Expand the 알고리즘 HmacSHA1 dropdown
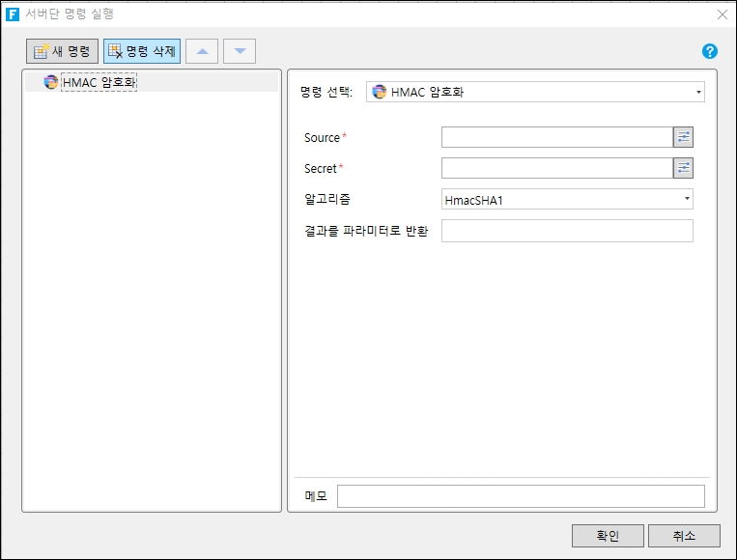737x560 pixels. click(x=567, y=199)
